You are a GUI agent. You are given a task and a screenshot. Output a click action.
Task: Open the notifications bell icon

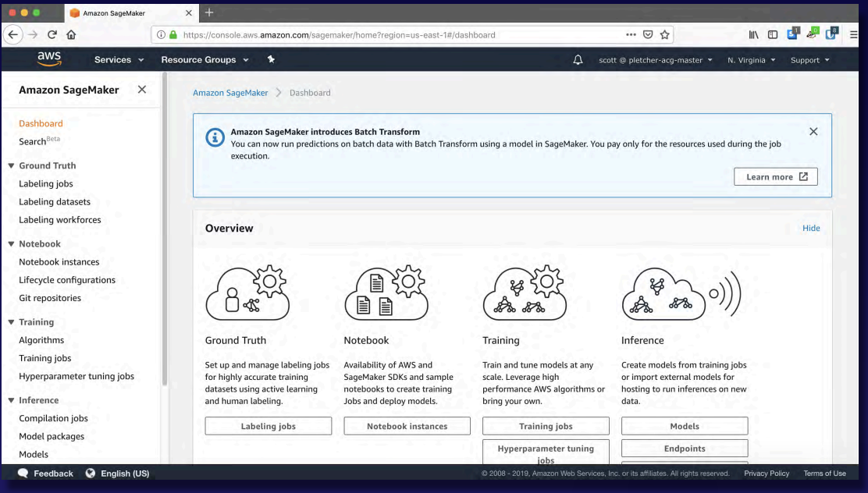click(578, 60)
